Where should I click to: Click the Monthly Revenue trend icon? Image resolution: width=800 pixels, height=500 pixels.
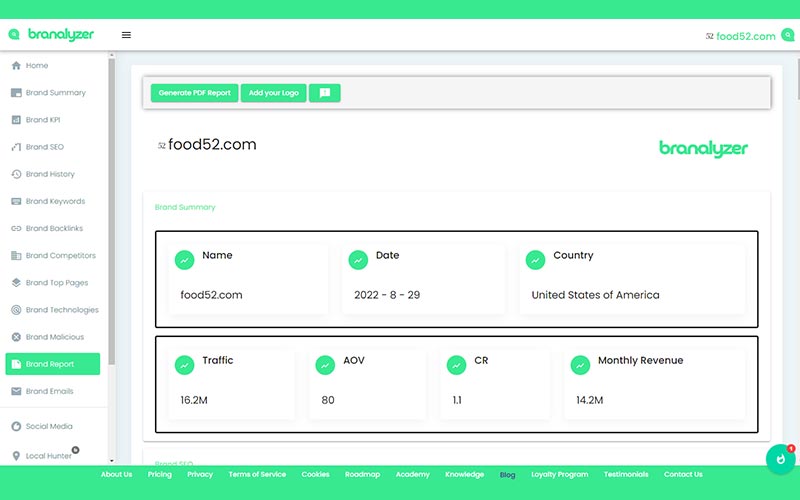pyautogui.click(x=580, y=365)
